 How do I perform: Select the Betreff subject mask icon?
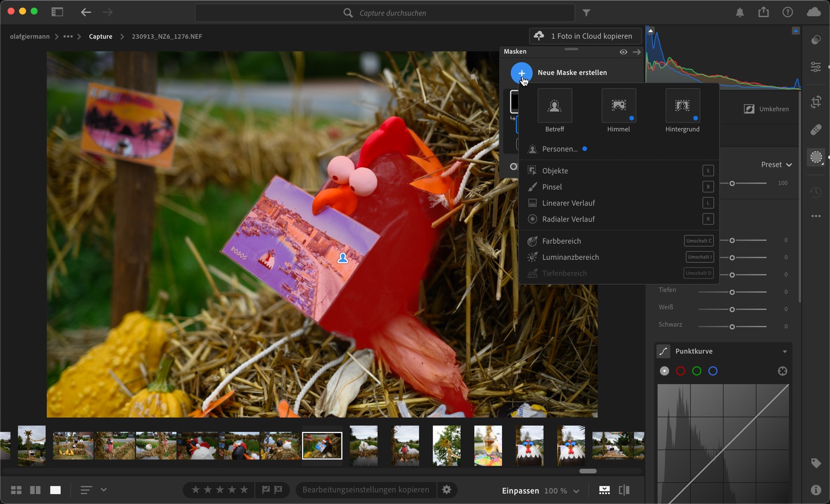pyautogui.click(x=555, y=106)
